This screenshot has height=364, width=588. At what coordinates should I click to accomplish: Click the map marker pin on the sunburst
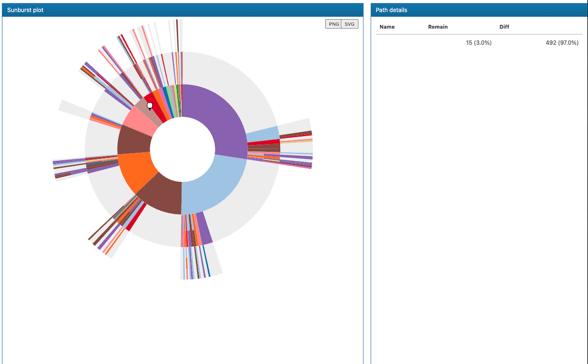point(150,105)
